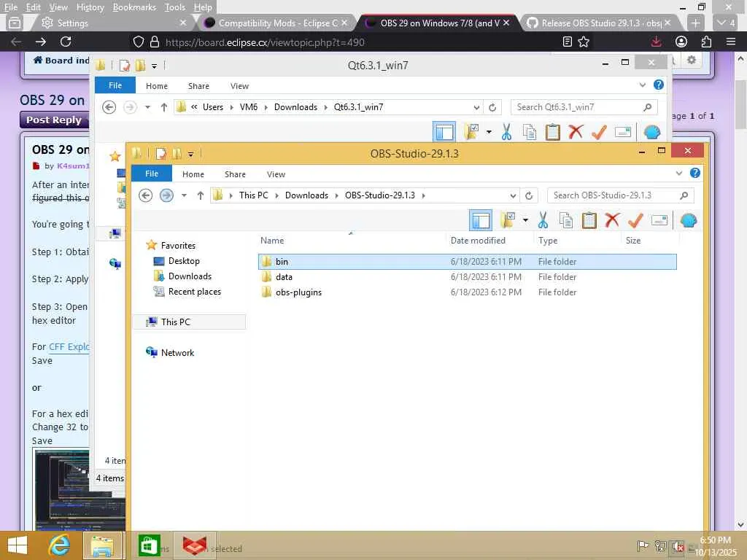
Task: Open recent locations dropdown in OBS-Studio-29.1.3 window
Action: (x=184, y=195)
